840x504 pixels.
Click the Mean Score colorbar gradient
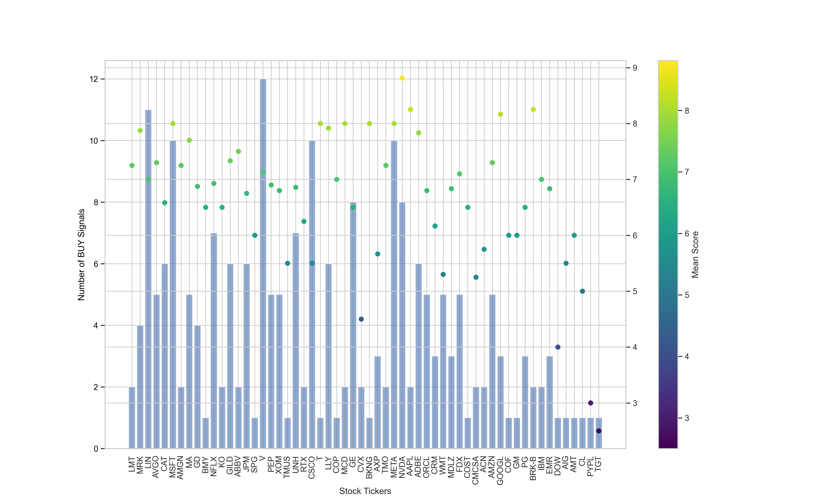tap(668, 254)
